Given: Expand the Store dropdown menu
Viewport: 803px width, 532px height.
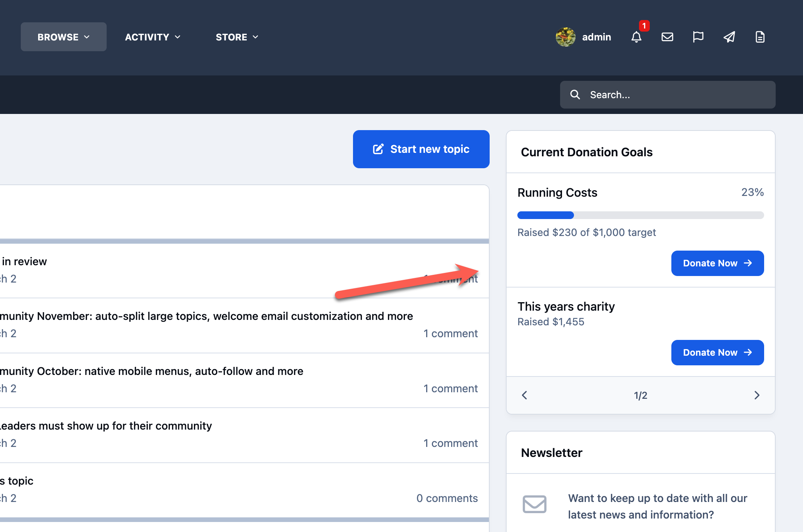Looking at the screenshot, I should [x=237, y=37].
